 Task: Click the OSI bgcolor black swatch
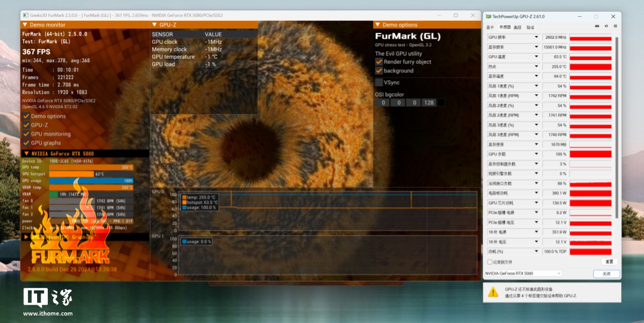[441, 103]
